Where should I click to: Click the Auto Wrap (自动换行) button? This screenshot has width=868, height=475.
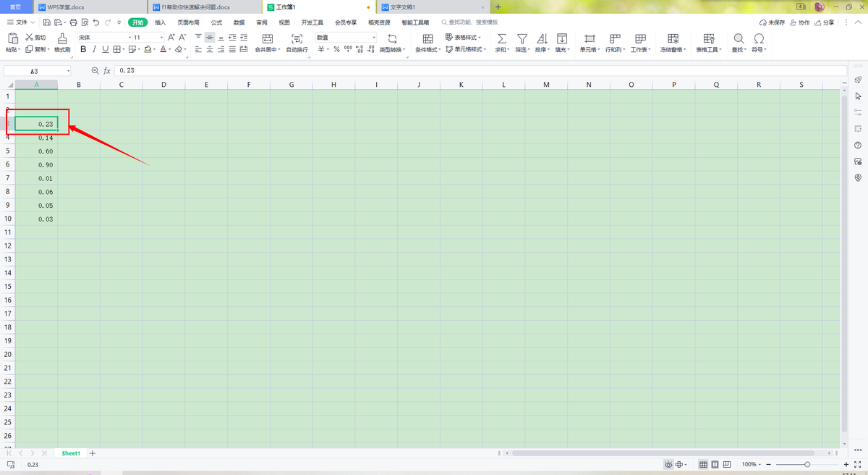pos(297,43)
